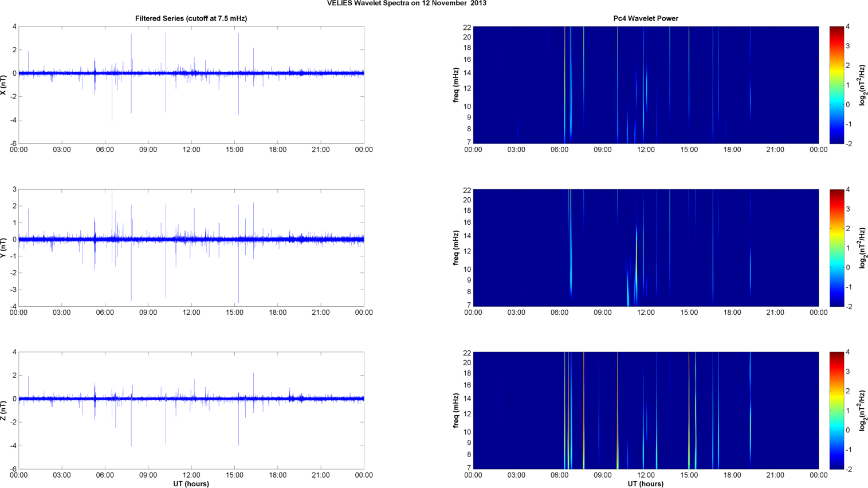Viewport: 868px width, 488px height.
Task: Select the 'Filtered Series (cutoff at 7.5 mHz)' heading
Action: [x=191, y=18]
